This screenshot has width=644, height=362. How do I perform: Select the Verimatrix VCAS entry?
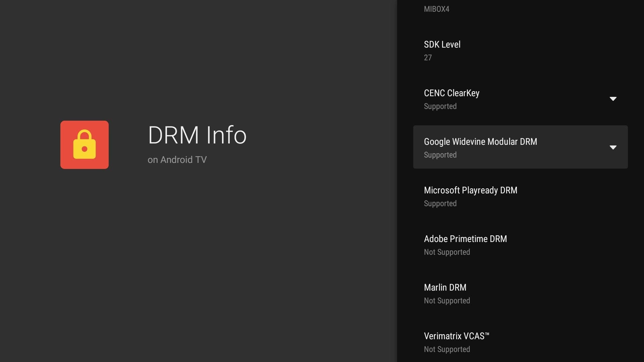click(456, 336)
